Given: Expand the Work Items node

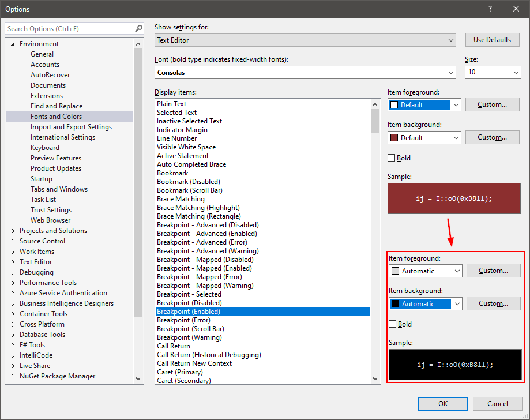Looking at the screenshot, I should coord(13,252).
